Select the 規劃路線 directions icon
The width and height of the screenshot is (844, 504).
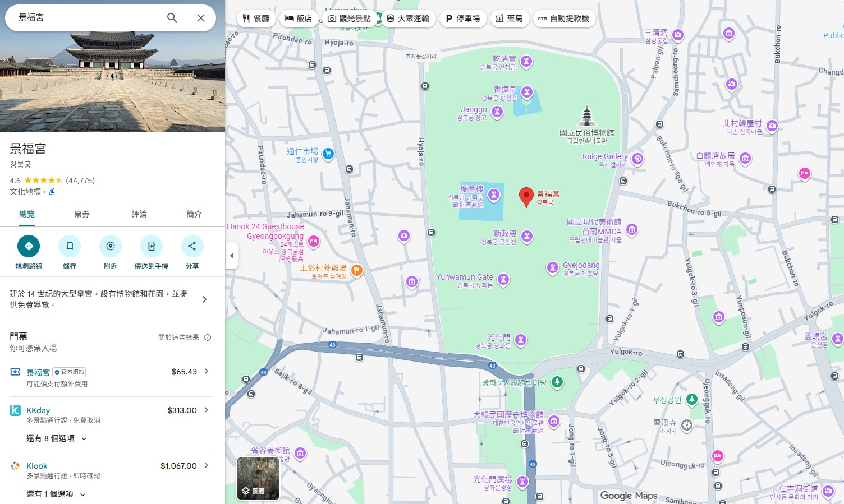tap(29, 246)
